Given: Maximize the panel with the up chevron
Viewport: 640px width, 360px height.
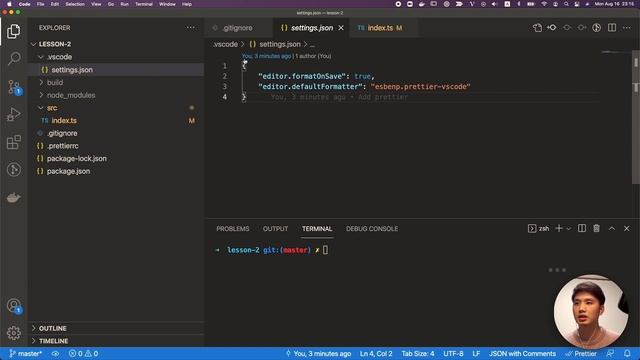Looking at the screenshot, I should tap(612, 229).
